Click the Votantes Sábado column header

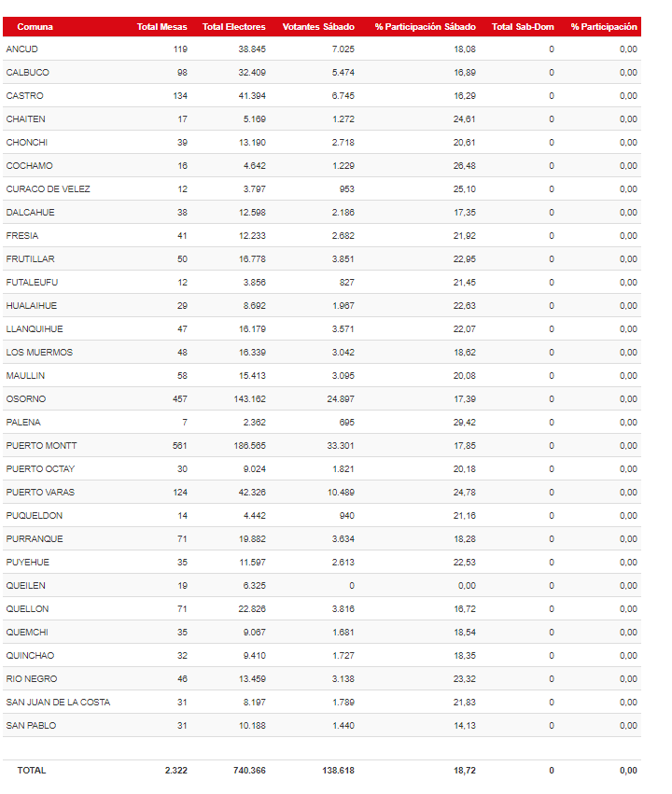pos(318,27)
